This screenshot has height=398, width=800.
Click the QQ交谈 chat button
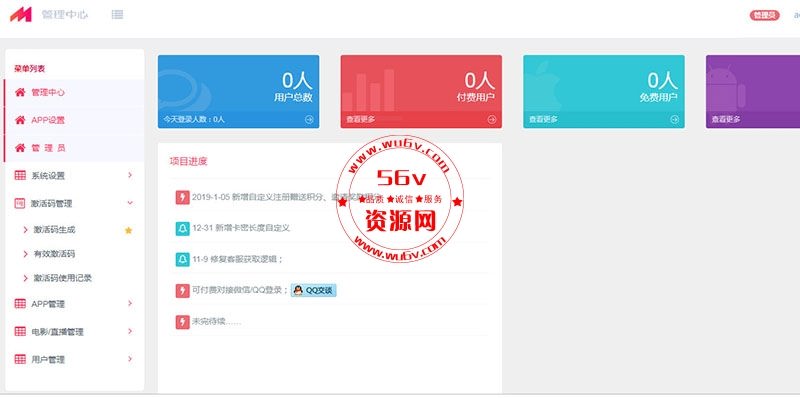314,290
